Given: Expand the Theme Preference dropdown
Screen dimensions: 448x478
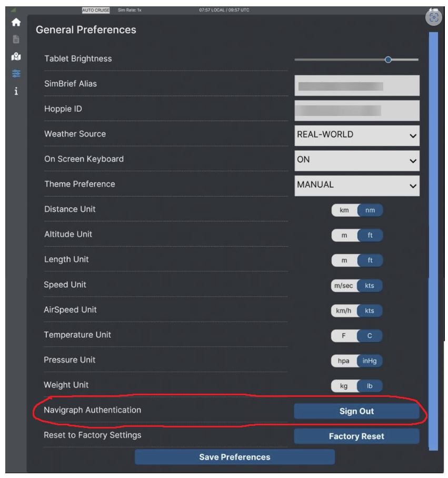Looking at the screenshot, I should tap(356, 186).
